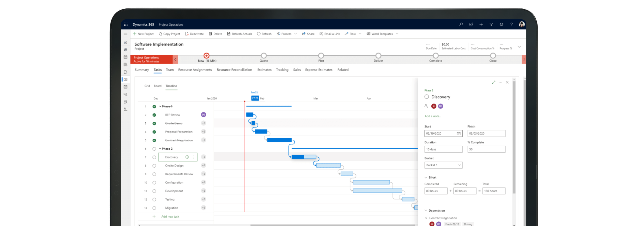
Task: Toggle completion circle for Configuration
Action: [154, 183]
